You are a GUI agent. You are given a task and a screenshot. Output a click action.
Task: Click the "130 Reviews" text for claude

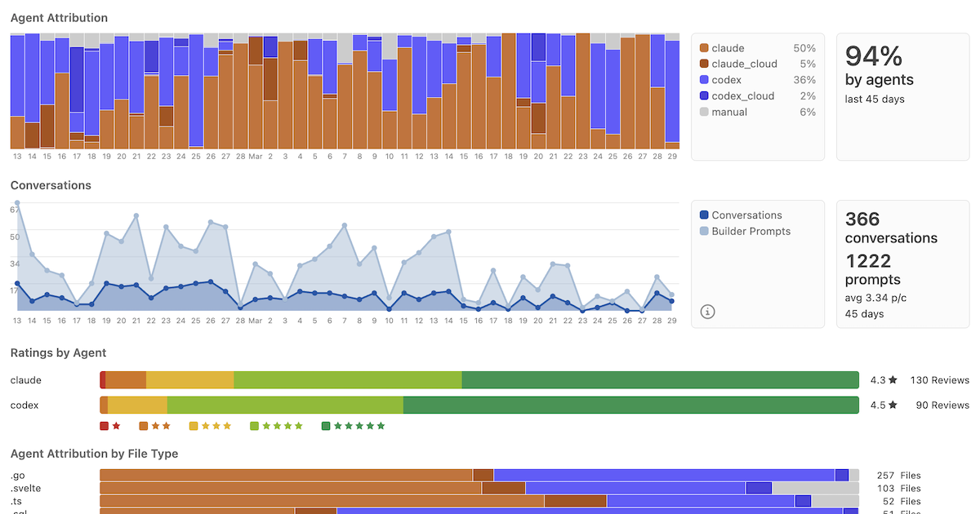click(940, 380)
